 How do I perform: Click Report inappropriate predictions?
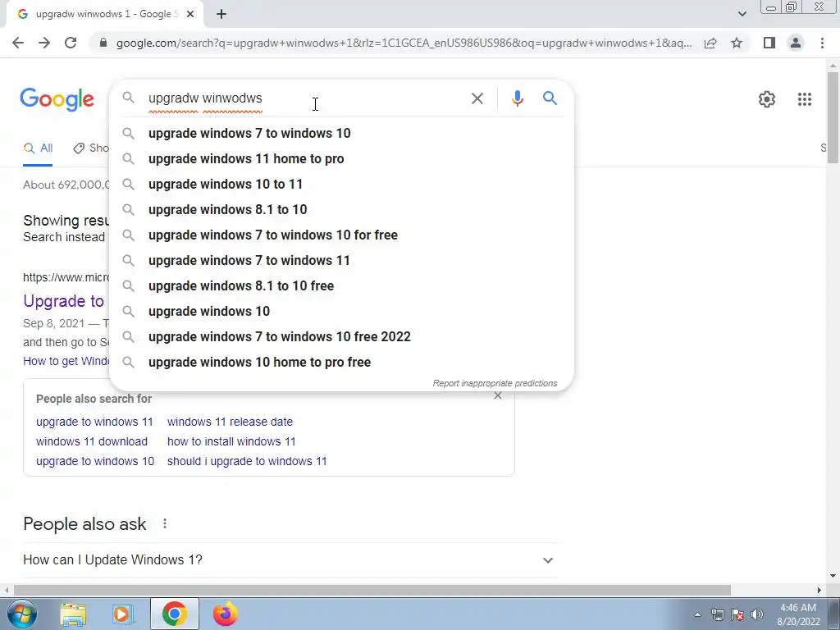[495, 384]
